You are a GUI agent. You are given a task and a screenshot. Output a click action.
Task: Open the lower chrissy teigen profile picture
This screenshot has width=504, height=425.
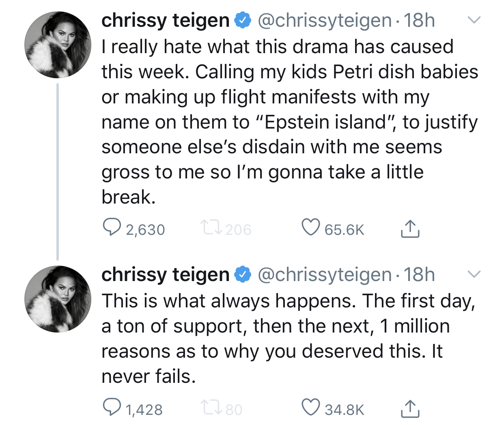58,299
